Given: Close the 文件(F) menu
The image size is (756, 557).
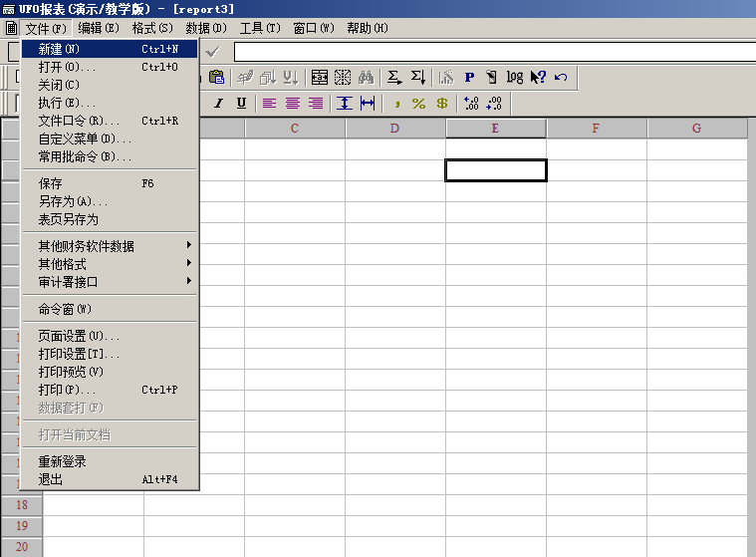Looking at the screenshot, I should tap(46, 29).
